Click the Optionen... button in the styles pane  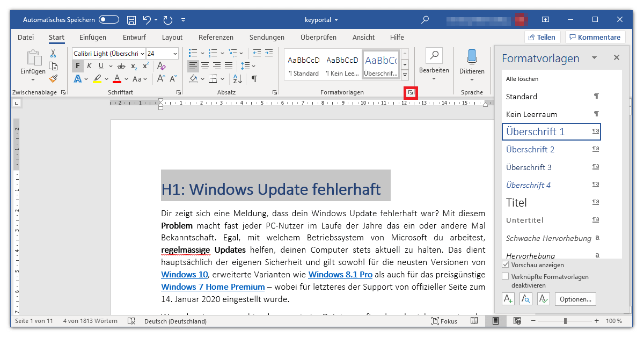575,299
